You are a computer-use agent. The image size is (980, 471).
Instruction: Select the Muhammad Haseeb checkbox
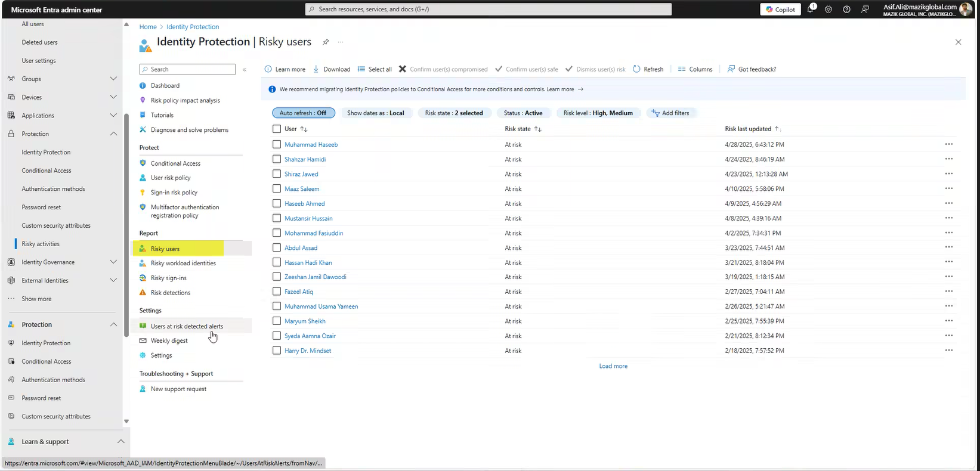(x=277, y=144)
